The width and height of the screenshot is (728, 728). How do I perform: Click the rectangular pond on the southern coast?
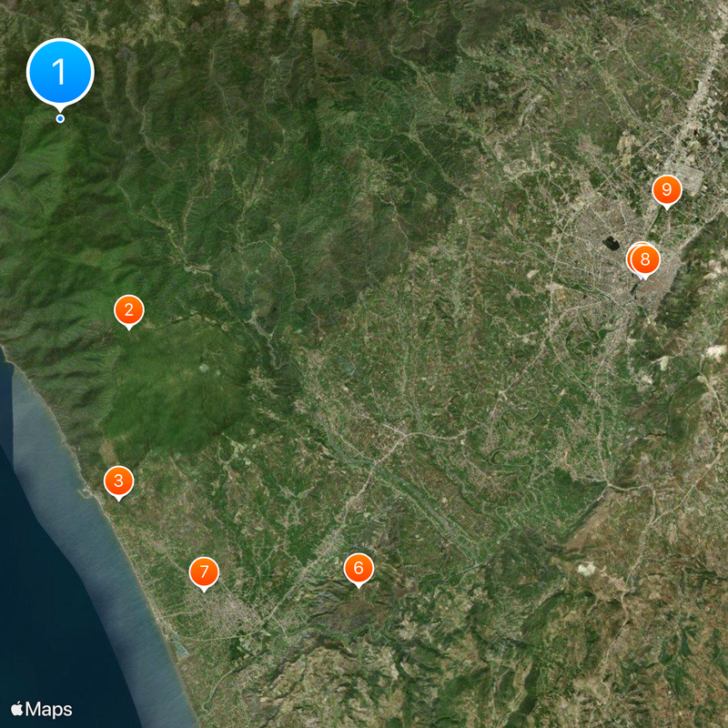[x=180, y=650]
